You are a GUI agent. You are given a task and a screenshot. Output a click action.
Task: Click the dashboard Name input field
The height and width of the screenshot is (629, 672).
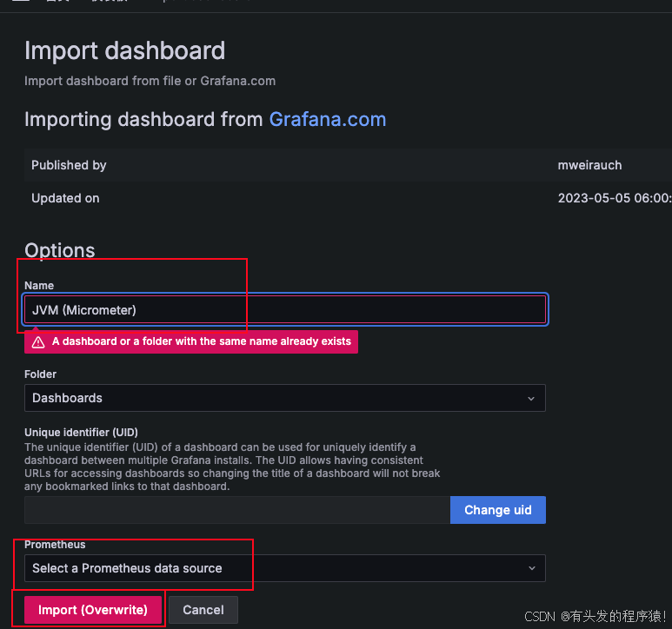point(285,309)
